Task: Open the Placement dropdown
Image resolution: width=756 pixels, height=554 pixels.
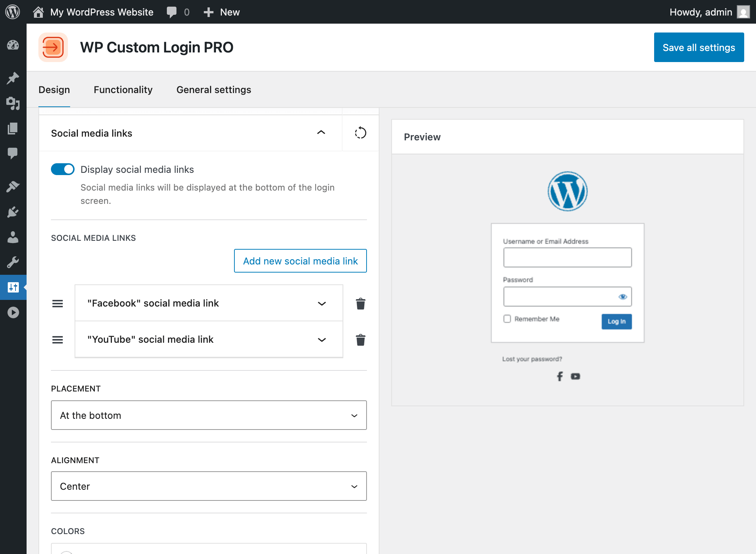Action: point(209,415)
